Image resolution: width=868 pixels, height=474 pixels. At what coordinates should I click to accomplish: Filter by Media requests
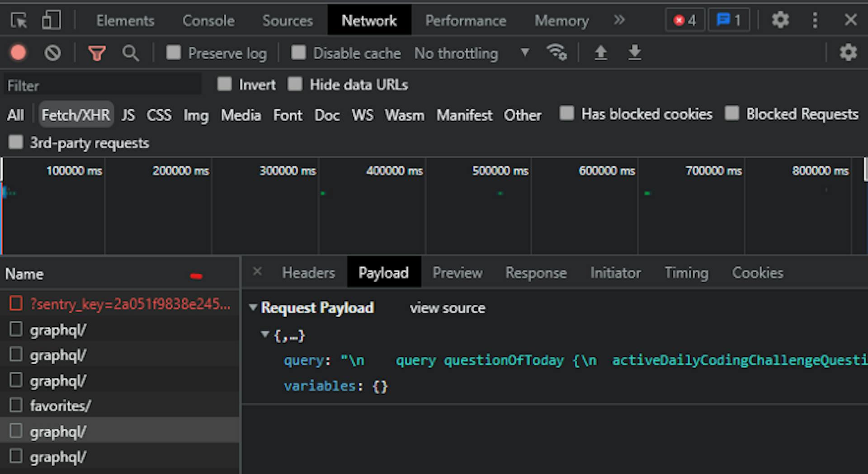(x=241, y=115)
